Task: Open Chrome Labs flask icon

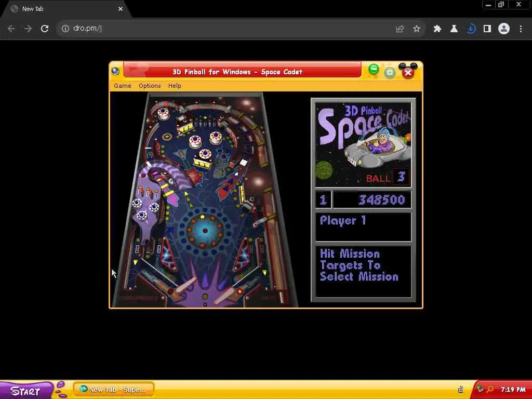Action: click(x=454, y=29)
